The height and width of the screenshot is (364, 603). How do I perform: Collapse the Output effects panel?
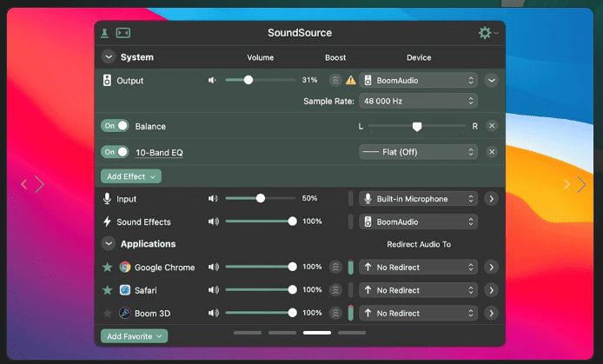[x=492, y=80]
